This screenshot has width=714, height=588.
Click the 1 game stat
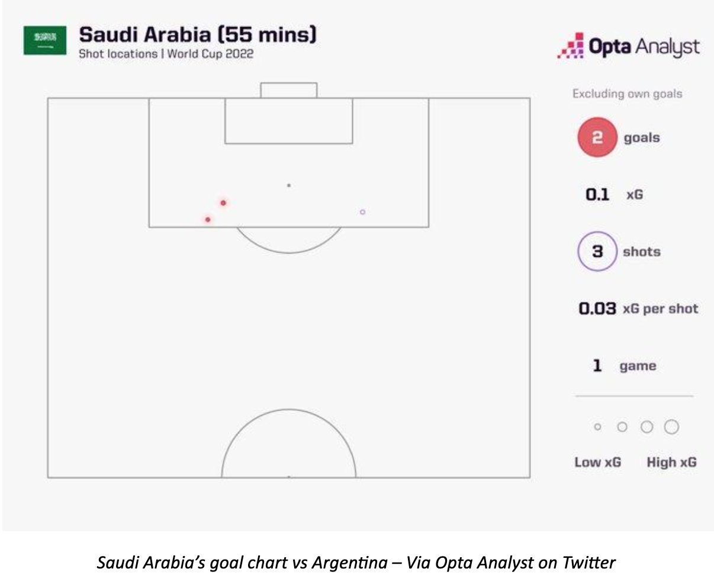click(x=625, y=366)
